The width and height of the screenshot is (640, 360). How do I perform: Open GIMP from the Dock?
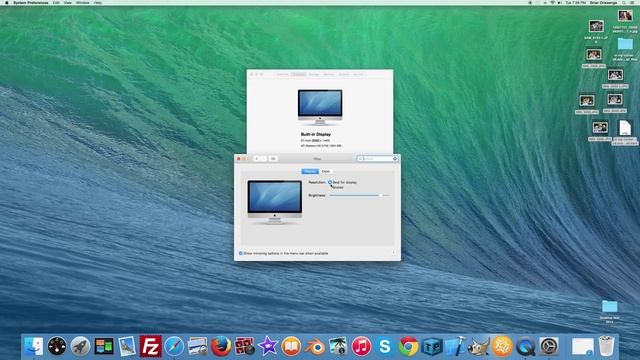[x=478, y=346]
